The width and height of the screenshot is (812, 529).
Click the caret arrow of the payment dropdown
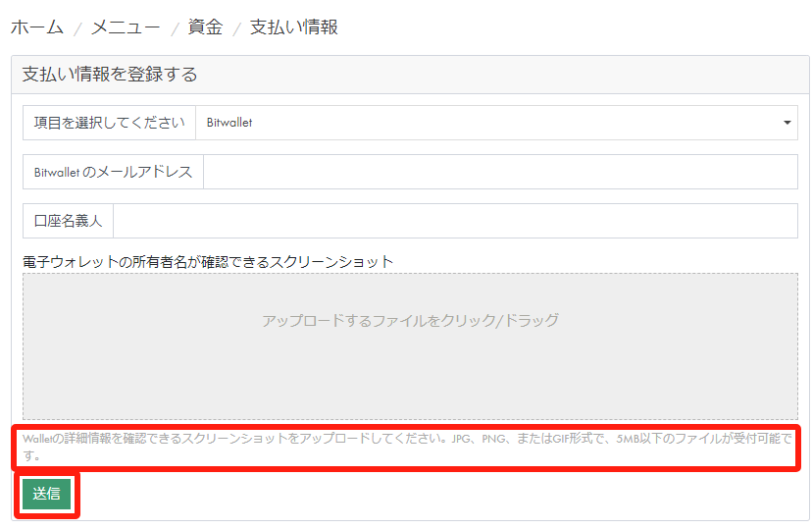pyautogui.click(x=787, y=124)
